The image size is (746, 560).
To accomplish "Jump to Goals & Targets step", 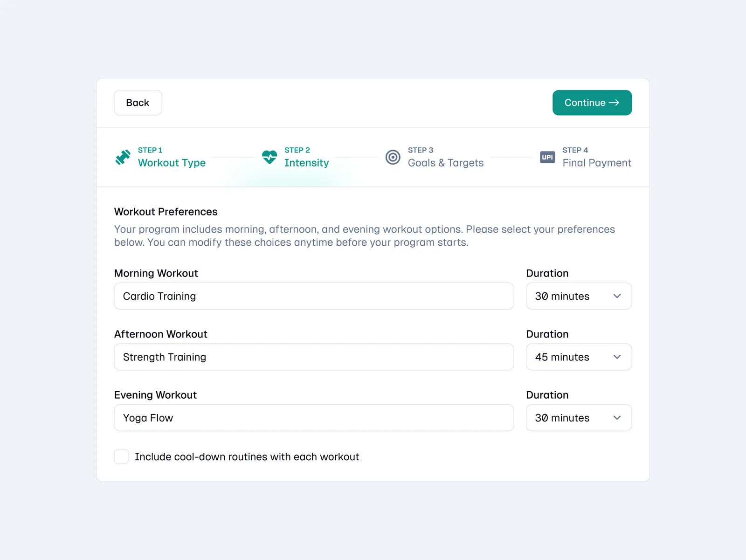I will (445, 163).
